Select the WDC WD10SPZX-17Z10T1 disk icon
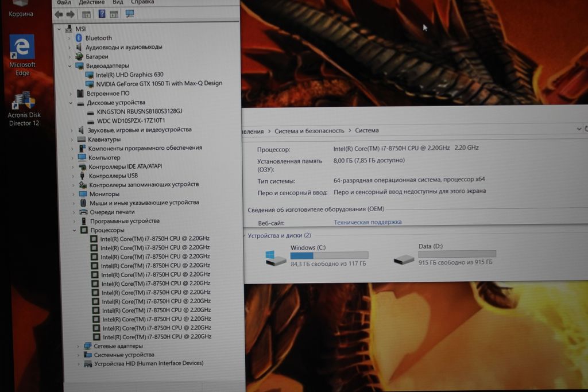 click(x=91, y=121)
